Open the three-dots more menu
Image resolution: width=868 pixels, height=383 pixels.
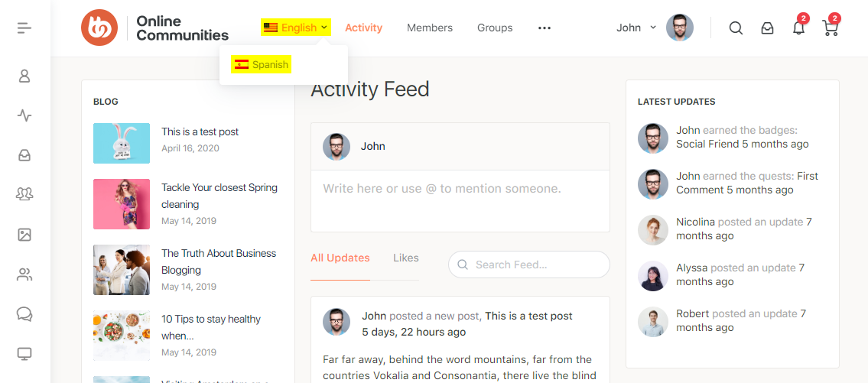[x=545, y=28]
